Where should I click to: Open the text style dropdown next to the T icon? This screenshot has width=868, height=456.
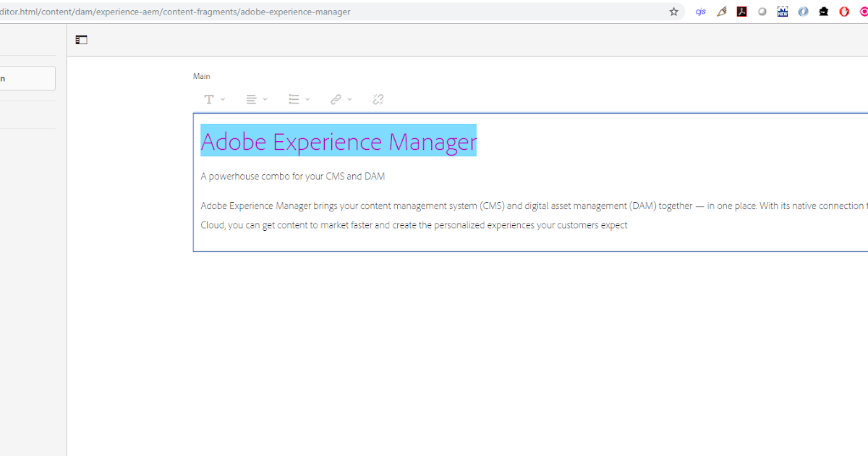pyautogui.click(x=221, y=99)
